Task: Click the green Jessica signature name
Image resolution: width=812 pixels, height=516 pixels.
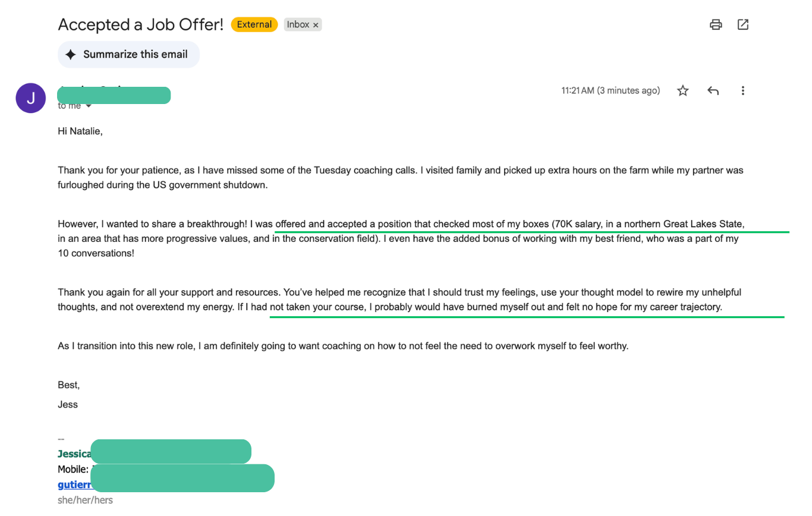Action: click(x=74, y=454)
